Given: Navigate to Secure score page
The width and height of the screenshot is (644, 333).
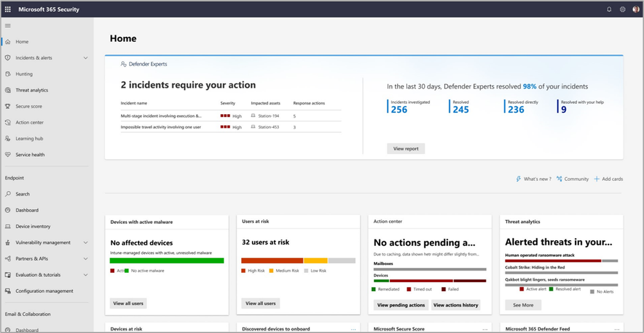Looking at the screenshot, I should tap(29, 106).
